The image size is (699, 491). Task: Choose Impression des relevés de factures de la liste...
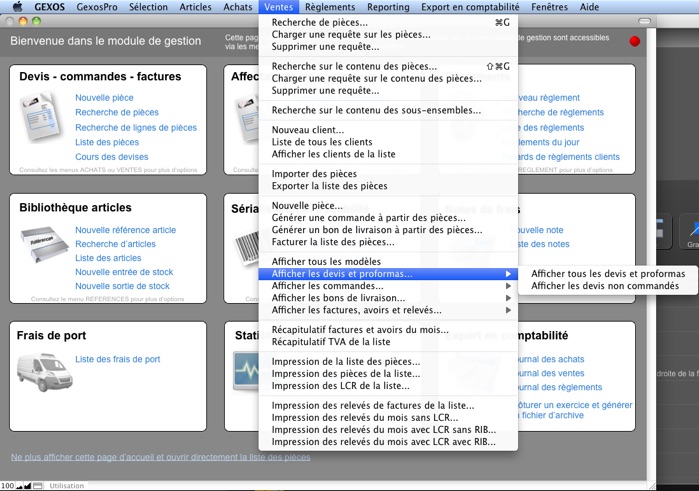pyautogui.click(x=388, y=405)
